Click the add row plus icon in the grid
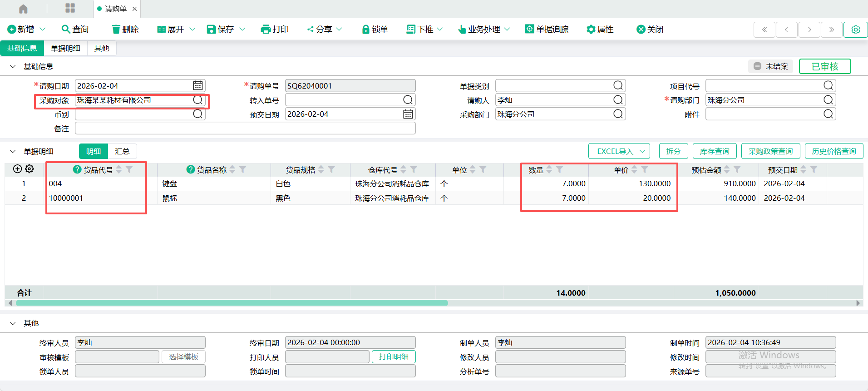 (x=17, y=169)
